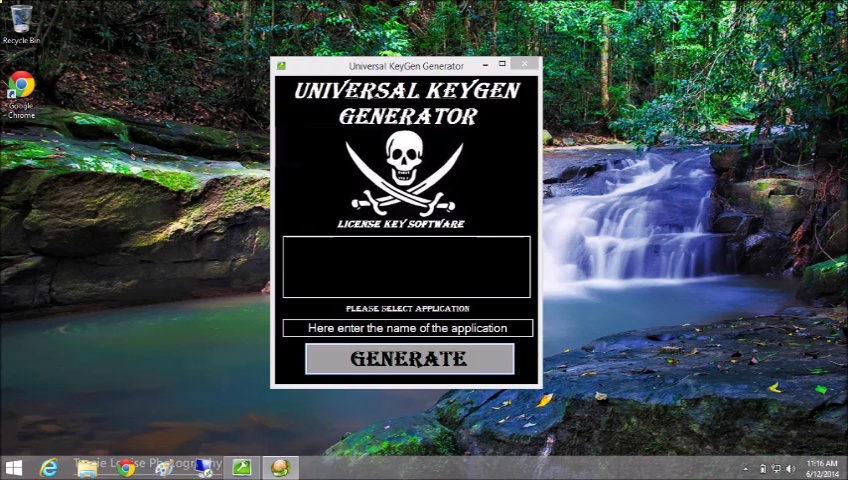The height and width of the screenshot is (480, 848).
Task: Open the Windows Start button
Action: click(14, 468)
